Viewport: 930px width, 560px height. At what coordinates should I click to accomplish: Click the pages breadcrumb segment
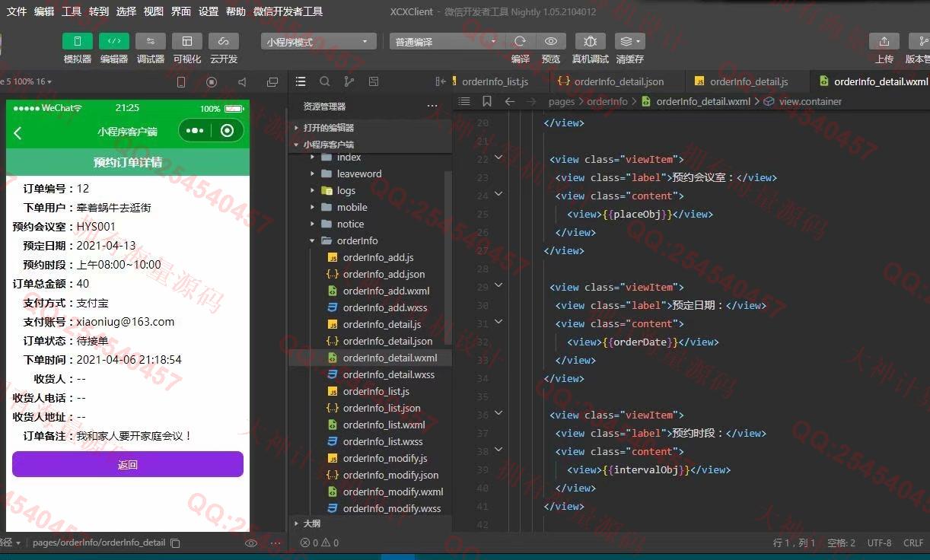click(x=562, y=101)
